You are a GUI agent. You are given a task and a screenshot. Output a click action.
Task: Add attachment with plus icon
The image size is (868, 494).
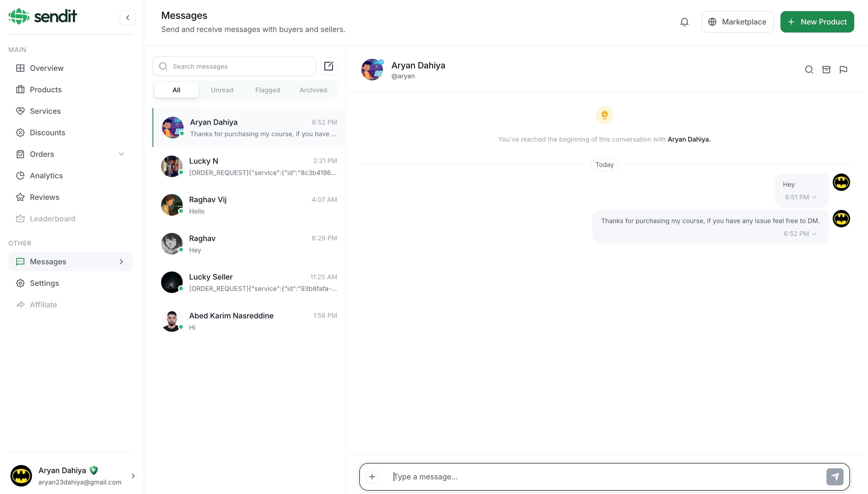tap(372, 476)
